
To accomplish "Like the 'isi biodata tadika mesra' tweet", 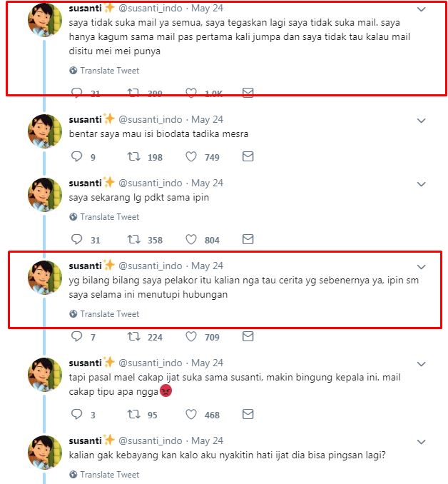I will click(x=191, y=157).
